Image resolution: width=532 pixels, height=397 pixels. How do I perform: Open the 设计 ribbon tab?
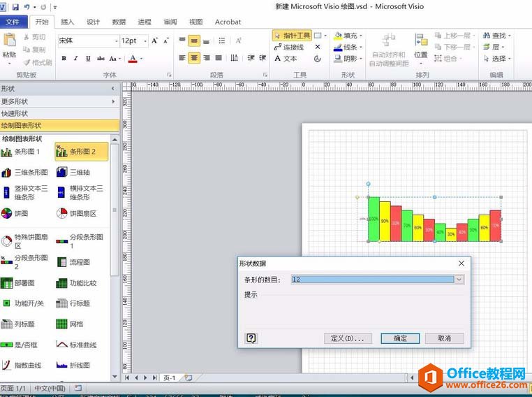coord(94,22)
